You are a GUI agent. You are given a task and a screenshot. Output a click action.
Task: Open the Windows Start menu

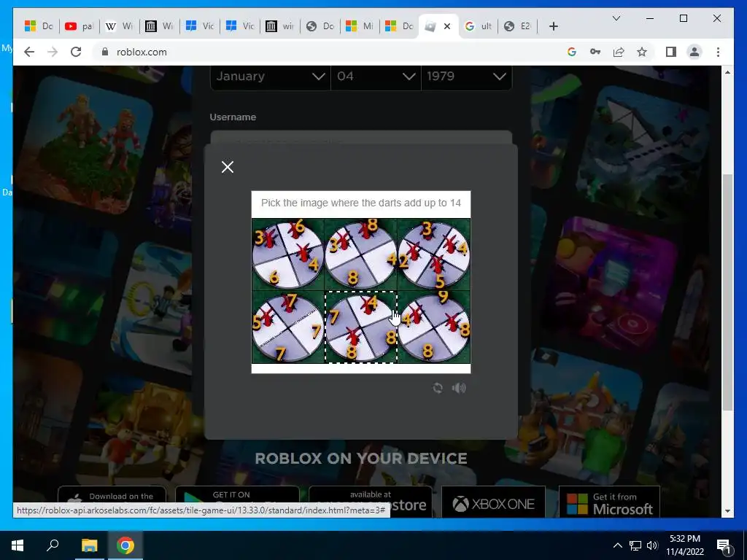click(18, 545)
